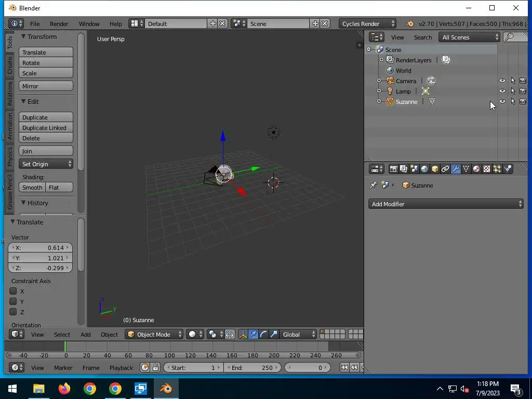Expand the RenderLayers tree item
Viewport: 532px width, 399px height.
pos(382,60)
